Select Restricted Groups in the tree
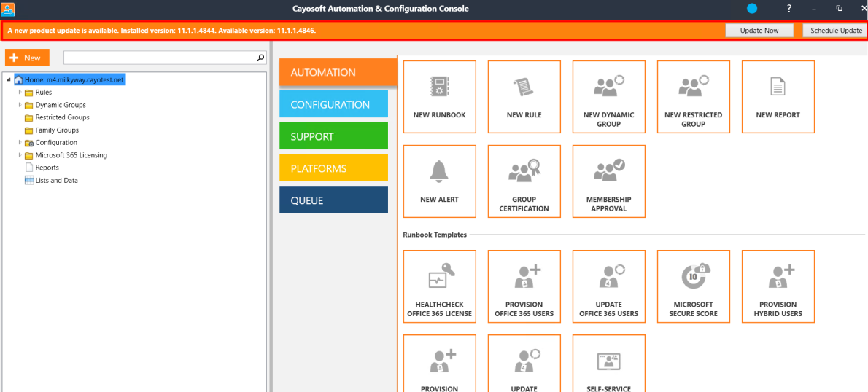868x392 pixels. point(63,117)
